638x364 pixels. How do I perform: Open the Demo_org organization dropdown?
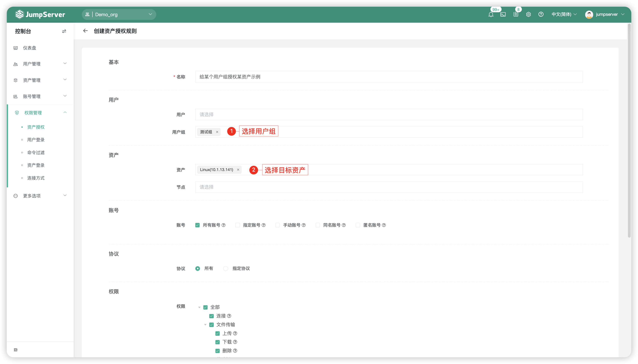pyautogui.click(x=119, y=15)
